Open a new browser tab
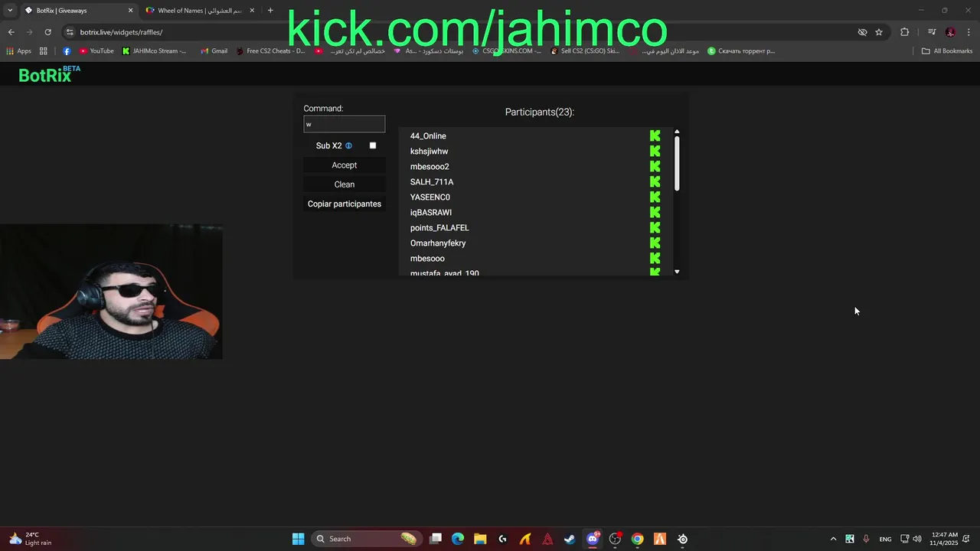Image resolution: width=980 pixels, height=551 pixels. (270, 11)
